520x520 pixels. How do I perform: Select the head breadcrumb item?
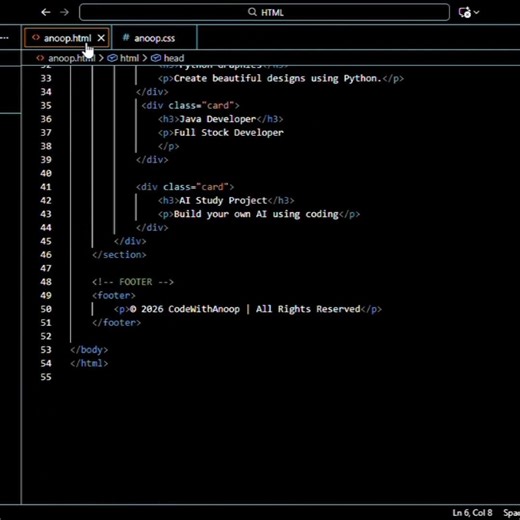[168, 58]
